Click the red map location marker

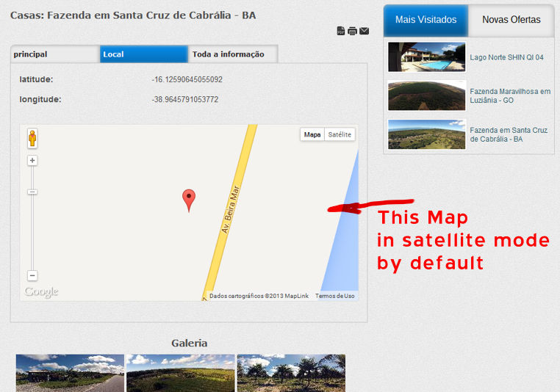pyautogui.click(x=189, y=200)
